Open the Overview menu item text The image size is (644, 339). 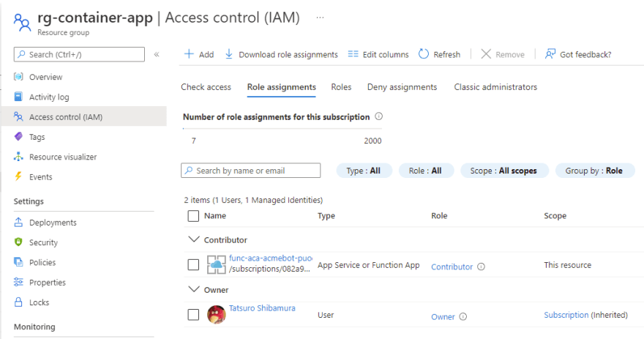(x=45, y=77)
